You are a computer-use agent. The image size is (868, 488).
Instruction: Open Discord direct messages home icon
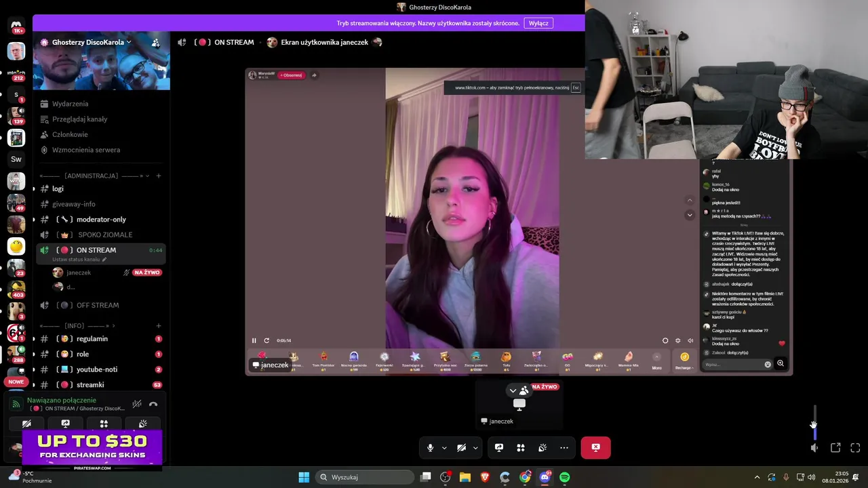click(x=16, y=25)
